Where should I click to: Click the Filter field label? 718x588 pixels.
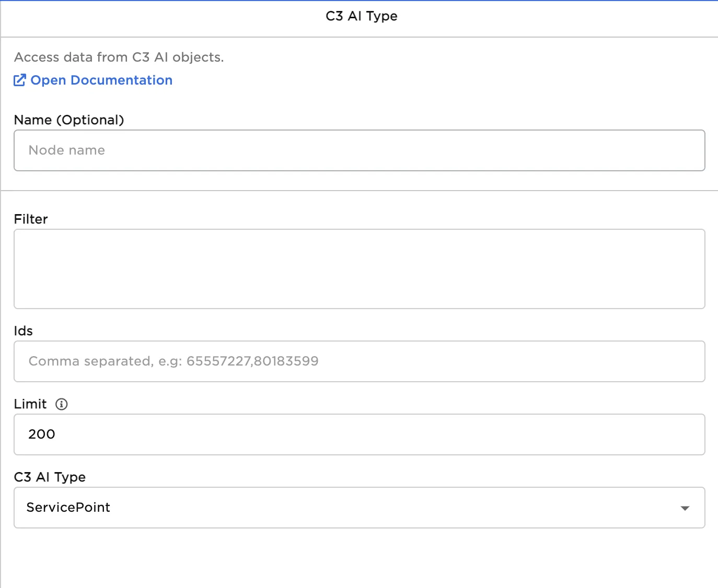(31, 219)
